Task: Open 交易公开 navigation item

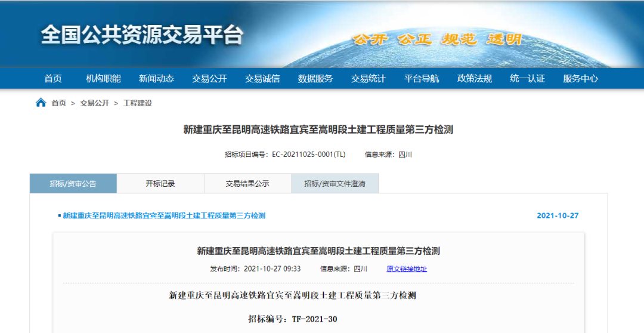Action: coord(209,79)
